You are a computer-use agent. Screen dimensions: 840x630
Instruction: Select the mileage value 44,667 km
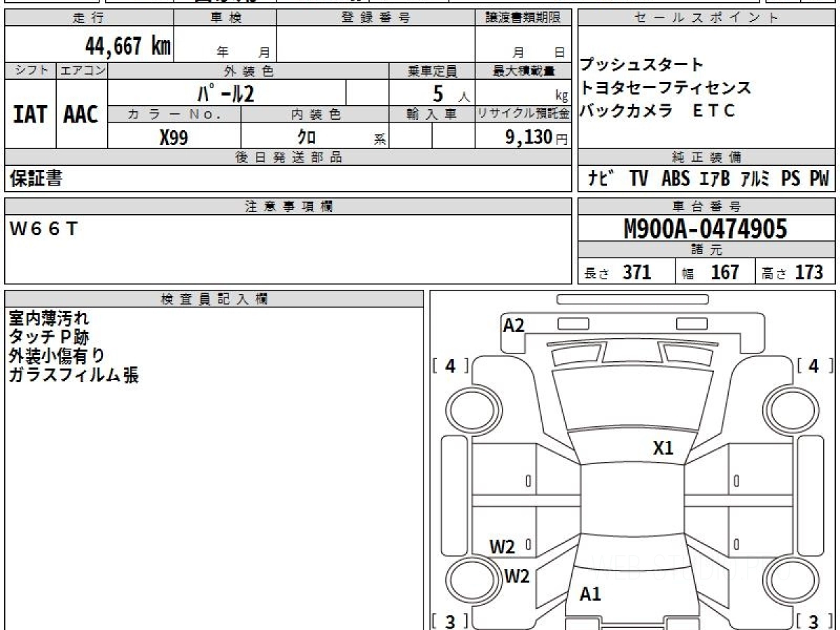pos(128,46)
